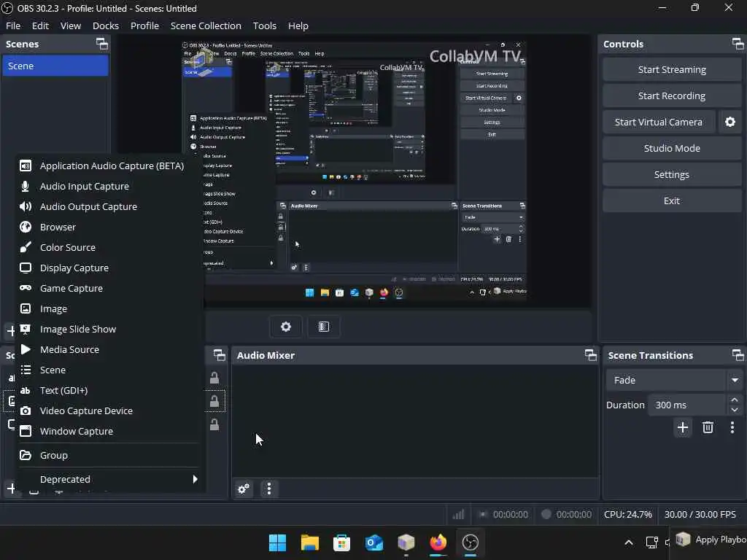Click Start Recording
This screenshot has height=560, width=747.
pos(672,96)
